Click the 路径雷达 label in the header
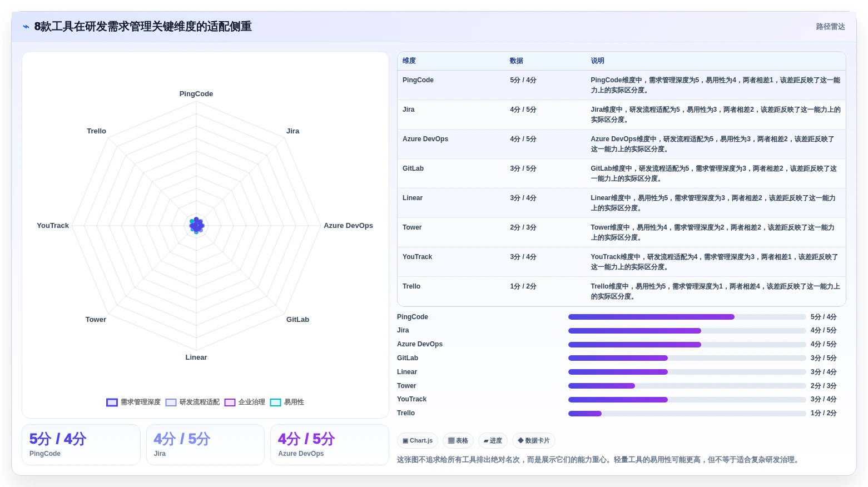 (830, 27)
